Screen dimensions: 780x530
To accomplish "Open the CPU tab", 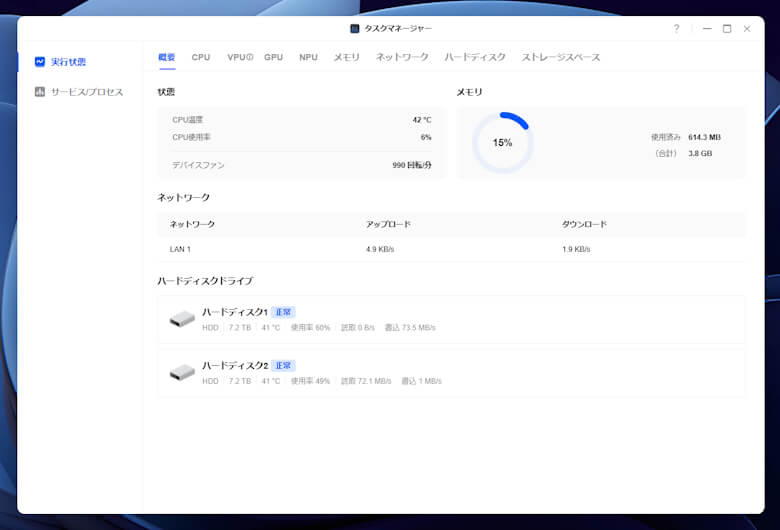I will click(201, 58).
